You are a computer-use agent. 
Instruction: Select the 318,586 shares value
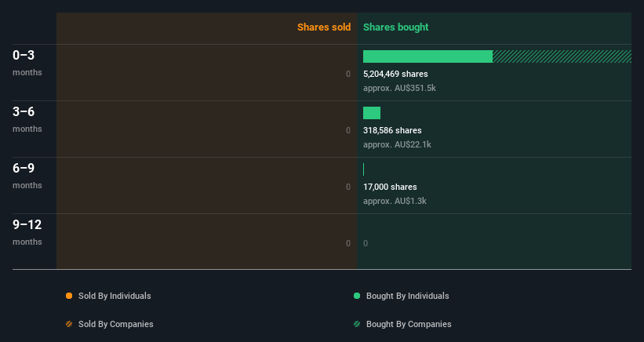click(x=392, y=130)
